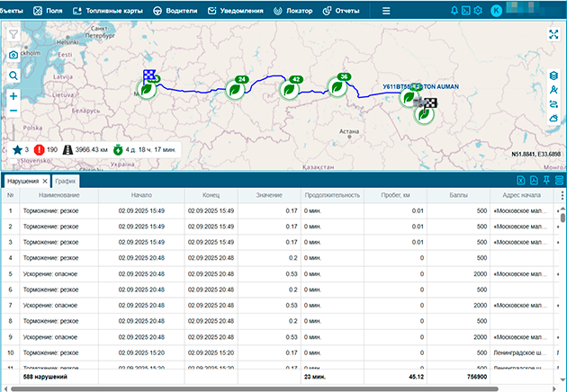Close the Нарушения tab
This screenshot has height=392, width=567.
pyautogui.click(x=45, y=182)
